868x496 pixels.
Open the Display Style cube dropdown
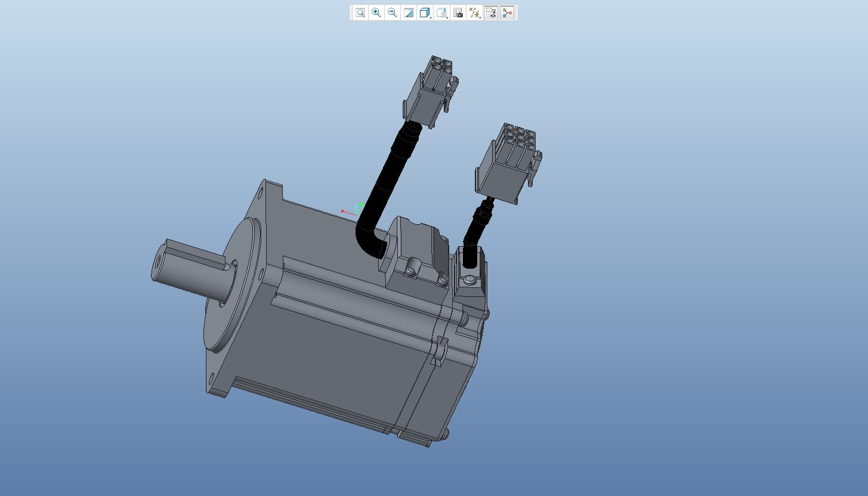[x=425, y=13]
